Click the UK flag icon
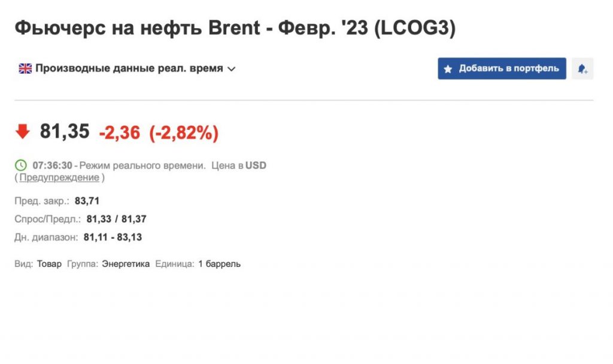This screenshot has height=364, width=613. click(25, 68)
